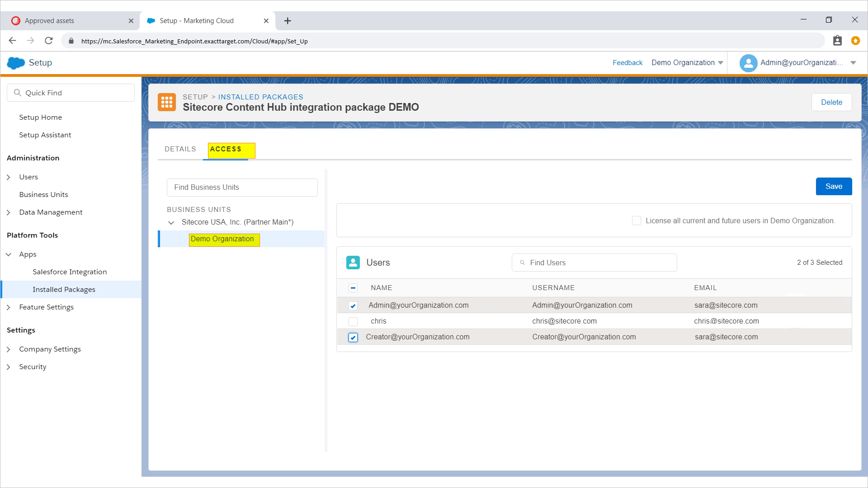The width and height of the screenshot is (868, 488).
Task: Select the Demo Organization business unit
Action: pos(241,239)
